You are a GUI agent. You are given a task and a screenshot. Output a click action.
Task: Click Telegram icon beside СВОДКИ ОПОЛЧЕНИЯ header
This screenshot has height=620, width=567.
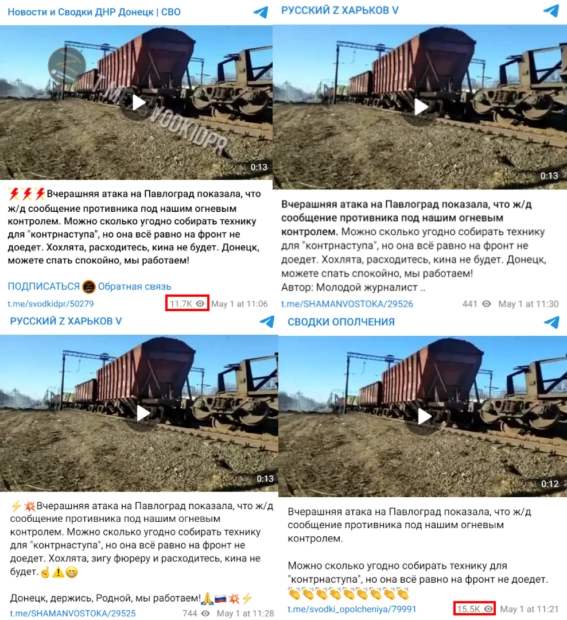[x=552, y=322]
